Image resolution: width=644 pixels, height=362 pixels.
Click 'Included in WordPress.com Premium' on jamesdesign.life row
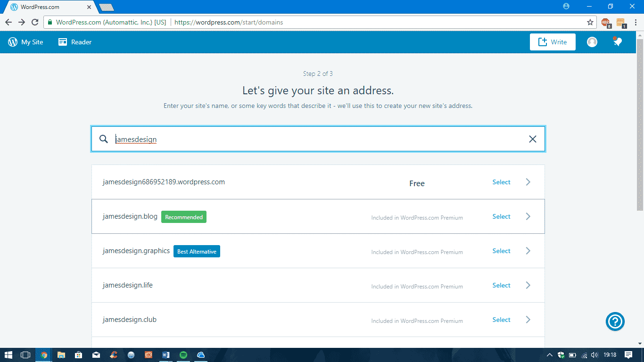(x=417, y=287)
